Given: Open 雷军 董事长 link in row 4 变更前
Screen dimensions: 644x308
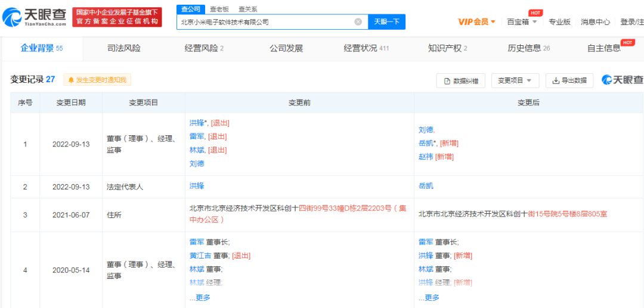Looking at the screenshot, I should click(x=197, y=242).
